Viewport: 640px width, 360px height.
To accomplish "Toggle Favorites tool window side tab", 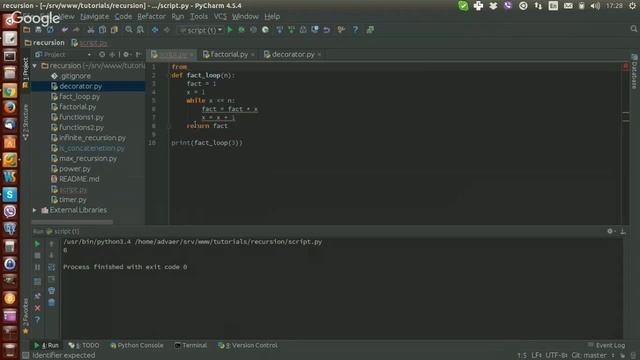I will coord(25,316).
